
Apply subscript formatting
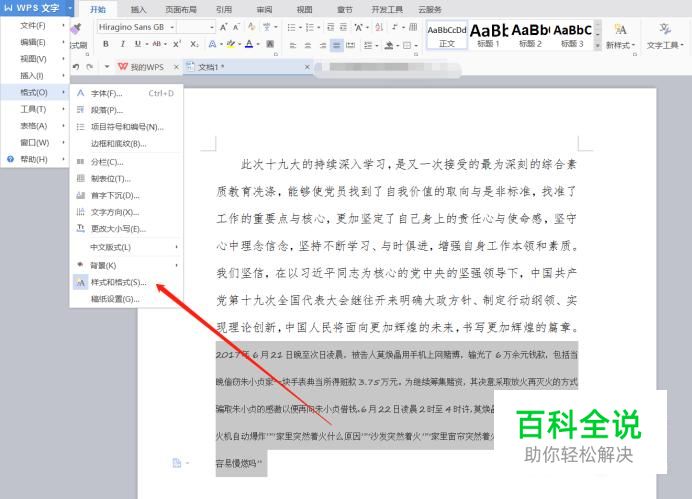click(194, 44)
